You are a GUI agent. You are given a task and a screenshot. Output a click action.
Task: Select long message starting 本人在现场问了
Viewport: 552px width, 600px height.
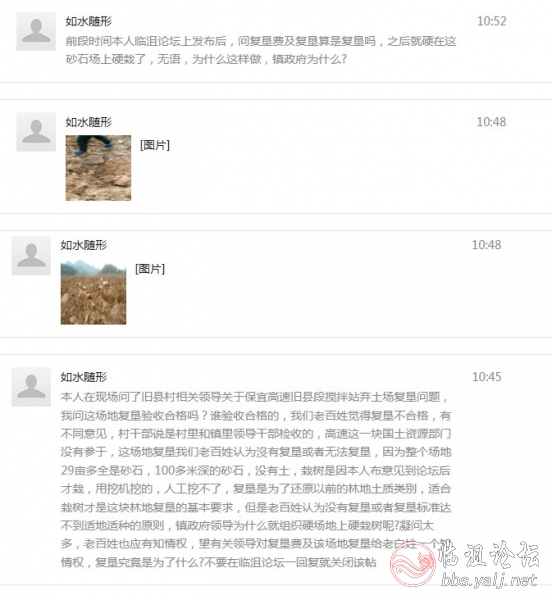[x=256, y=479]
